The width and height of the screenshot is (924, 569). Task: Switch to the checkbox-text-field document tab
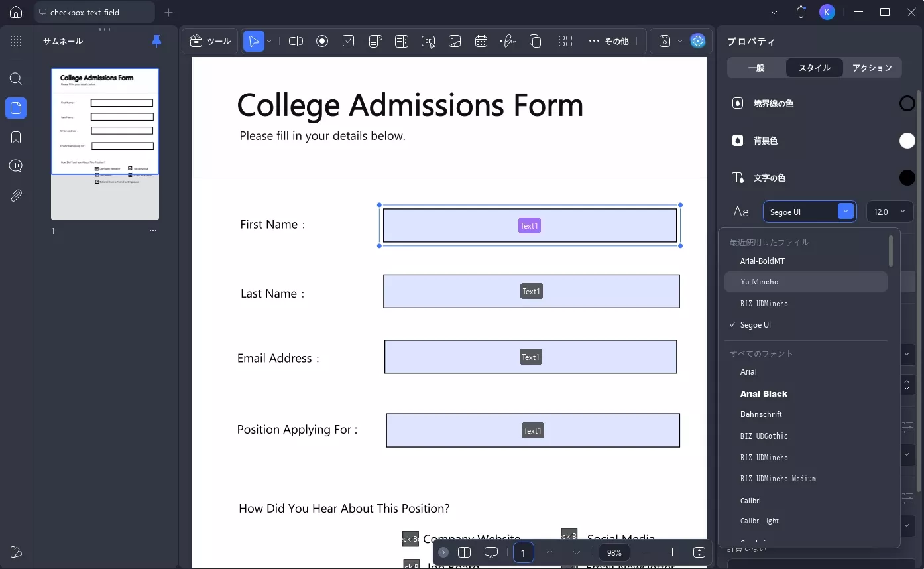(95, 12)
